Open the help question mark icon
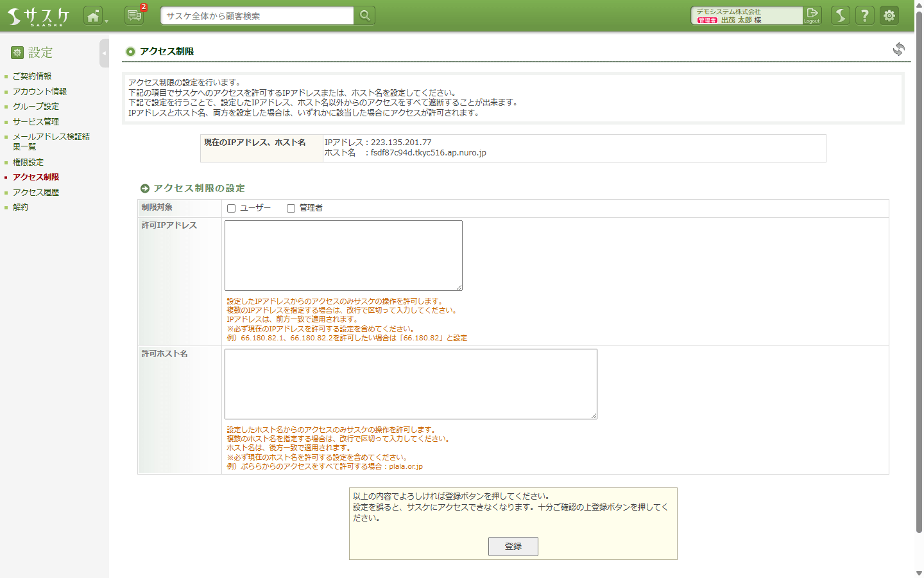 864,15
